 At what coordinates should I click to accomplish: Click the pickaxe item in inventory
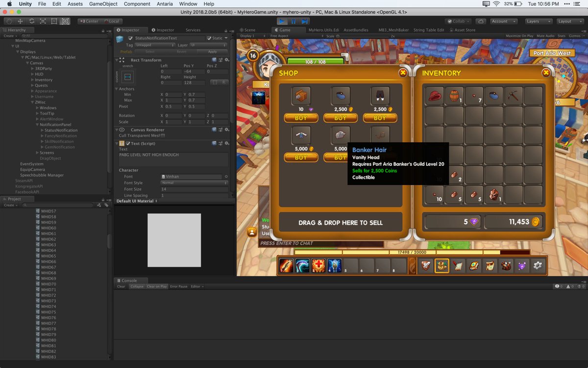click(514, 96)
